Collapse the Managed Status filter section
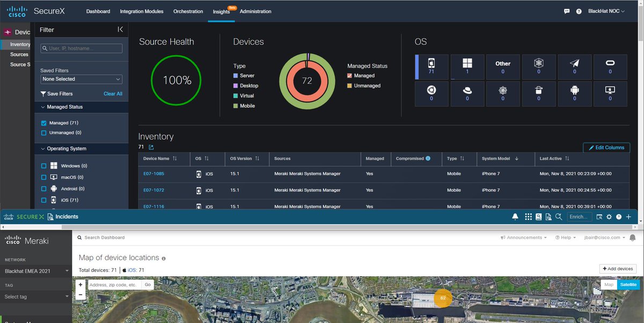The width and height of the screenshot is (644, 323). (81, 107)
